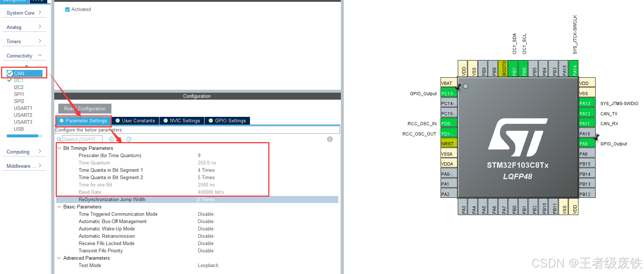Select the PA15 pin

coord(564,68)
